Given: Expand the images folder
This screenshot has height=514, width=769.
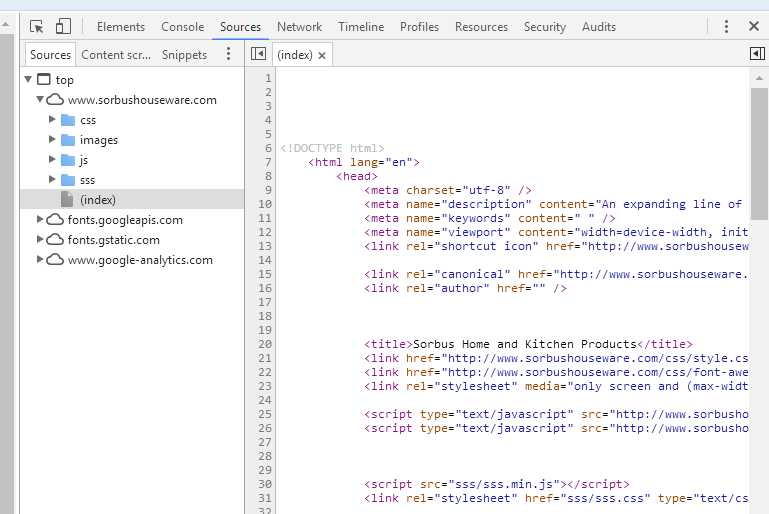Looking at the screenshot, I should pos(52,139).
